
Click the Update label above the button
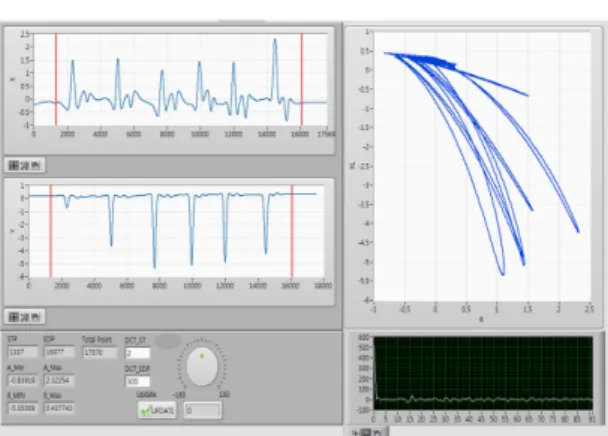(x=147, y=394)
